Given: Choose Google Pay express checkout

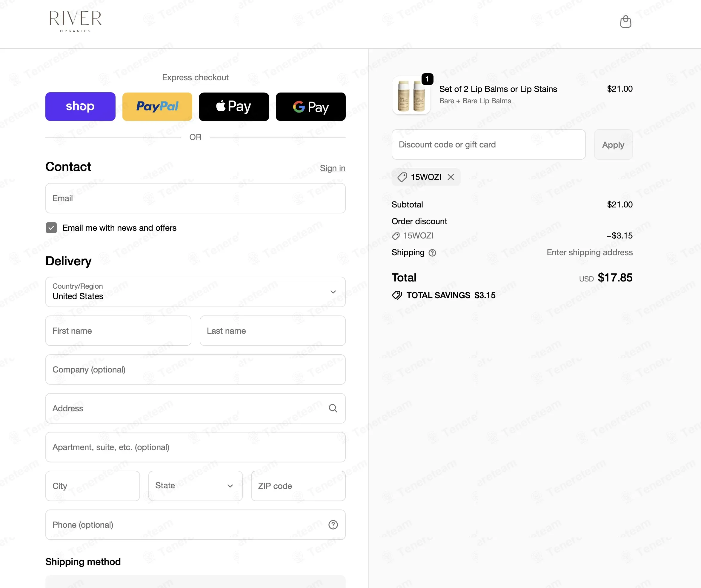Looking at the screenshot, I should pos(310,107).
